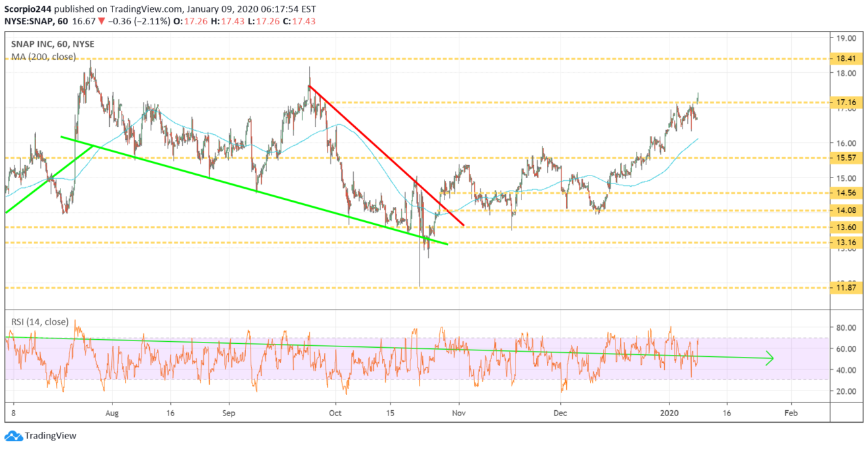Select the 13.16 support level label

tap(844, 243)
